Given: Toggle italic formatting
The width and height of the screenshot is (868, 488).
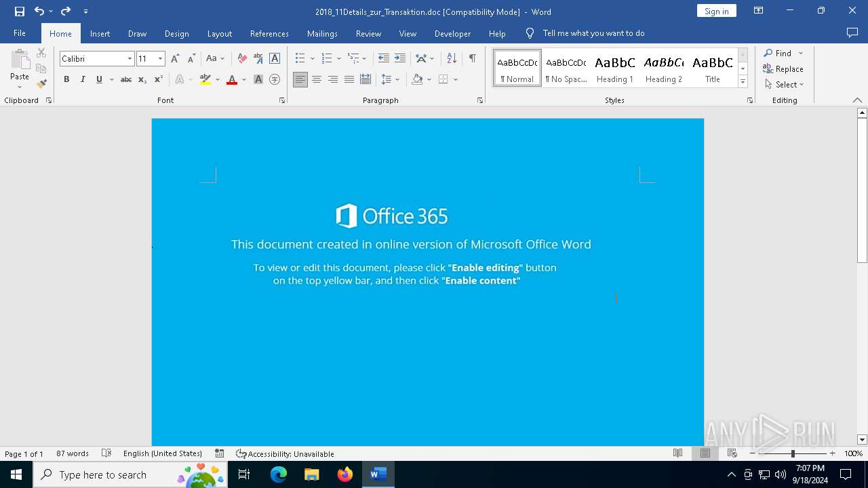Looking at the screenshot, I should (x=83, y=79).
